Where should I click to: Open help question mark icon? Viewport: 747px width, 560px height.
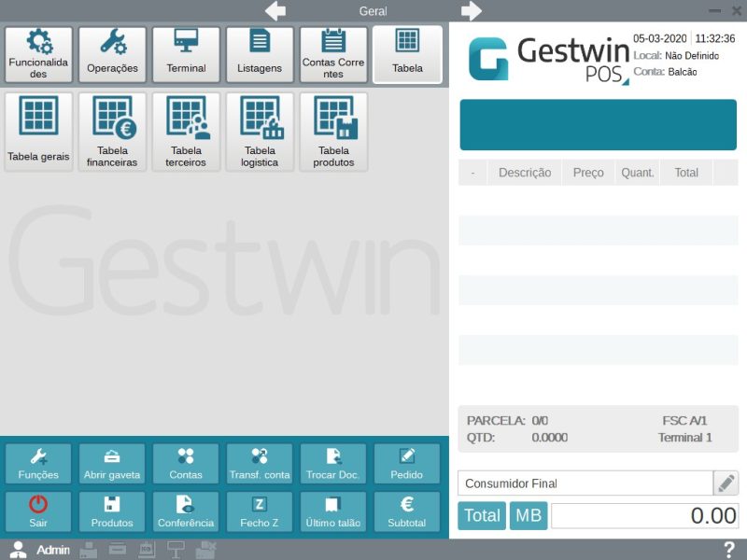729,550
